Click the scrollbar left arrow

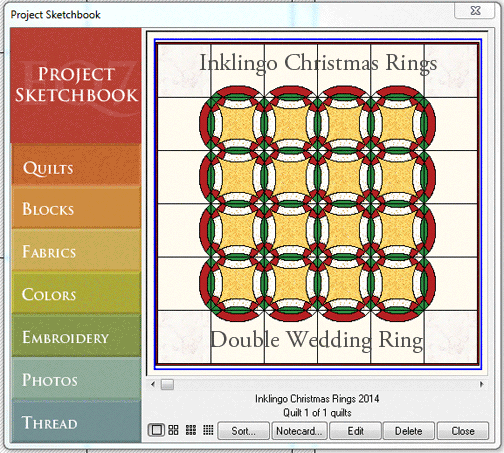(x=153, y=384)
